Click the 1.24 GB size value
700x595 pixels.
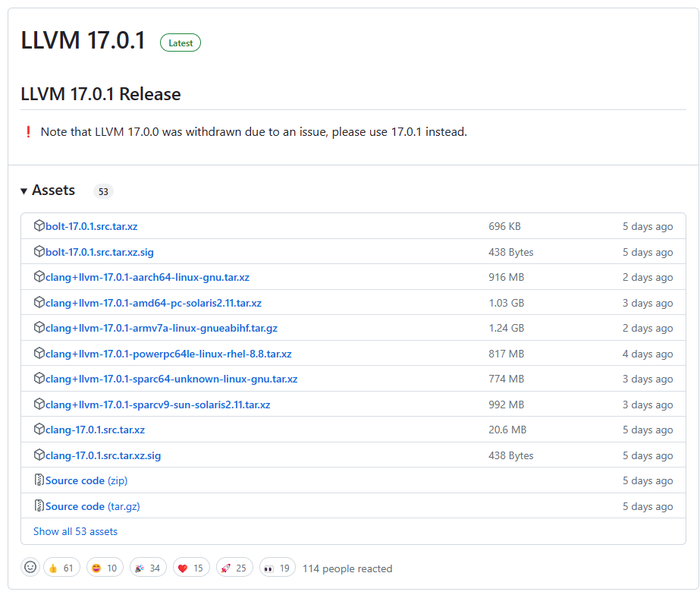(x=507, y=329)
